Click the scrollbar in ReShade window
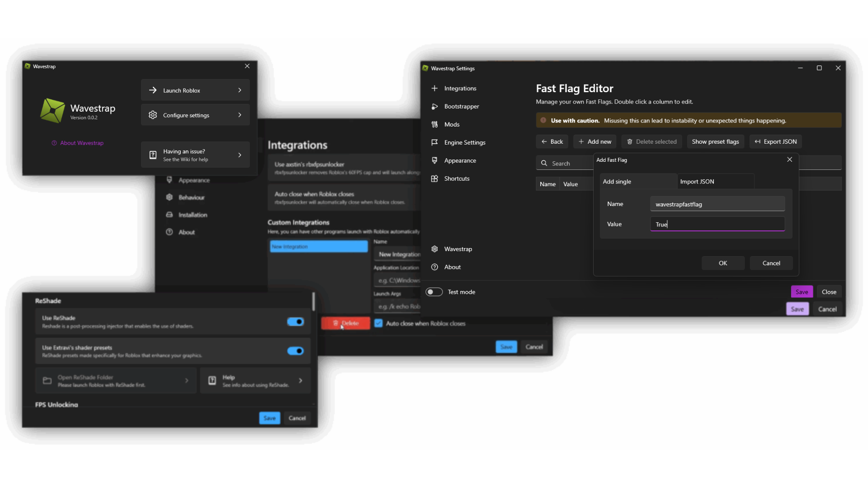Viewport: 868px width, 488px height. click(x=313, y=301)
